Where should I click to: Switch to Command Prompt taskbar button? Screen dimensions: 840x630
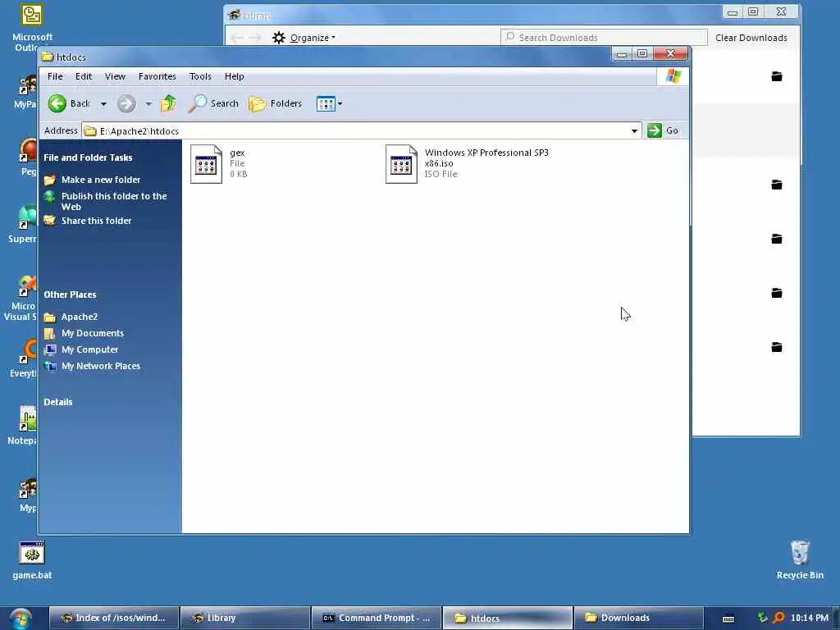tap(377, 618)
